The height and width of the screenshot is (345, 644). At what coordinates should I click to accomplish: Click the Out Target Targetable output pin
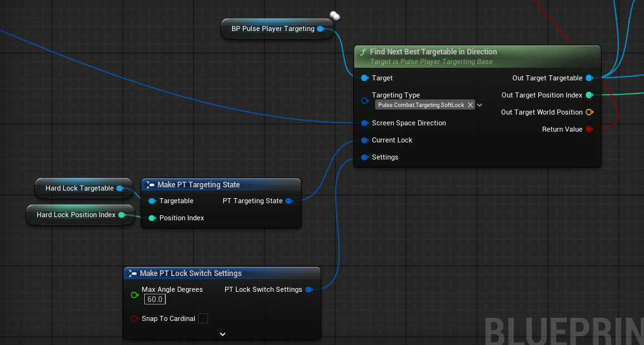pyautogui.click(x=590, y=78)
